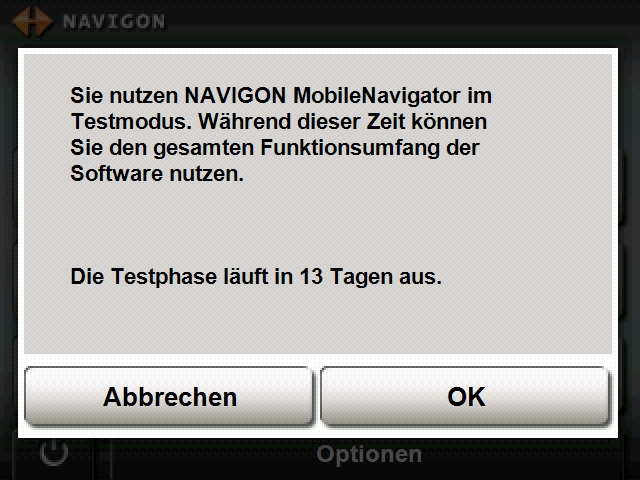Click the word 'Tagen' in the expiry notice
Image resolution: width=640 pixels, height=480 pixels.
362,278
